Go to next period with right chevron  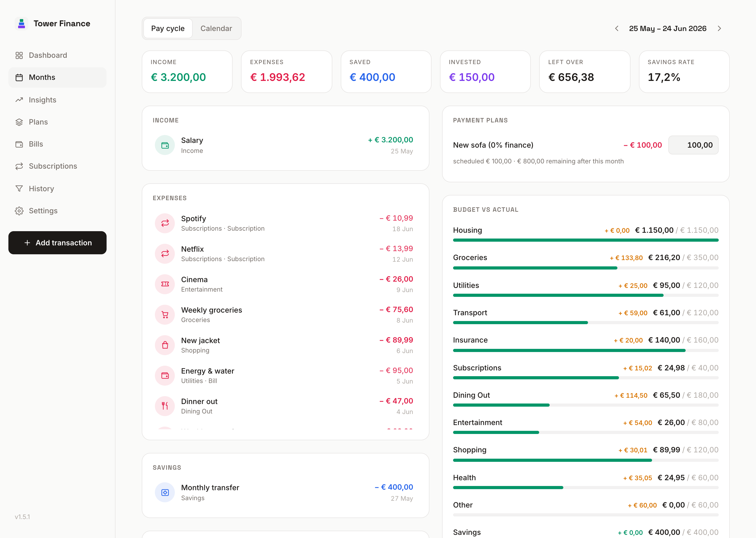point(719,28)
